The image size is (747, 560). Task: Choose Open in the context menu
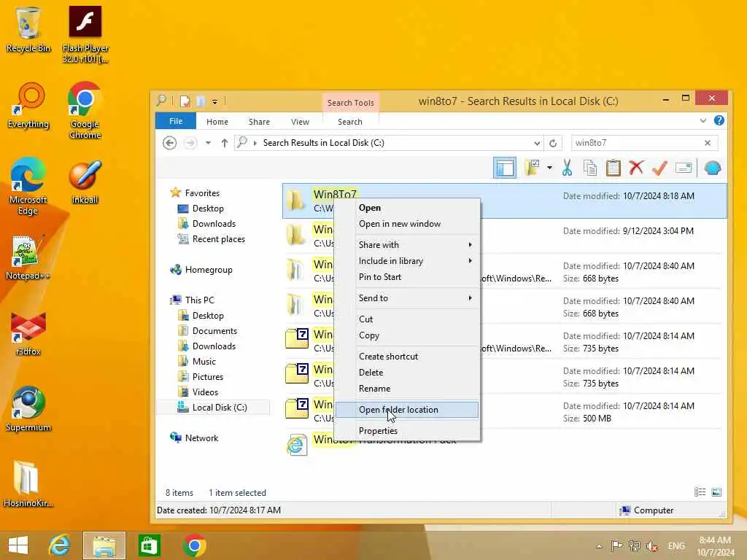[407, 208]
